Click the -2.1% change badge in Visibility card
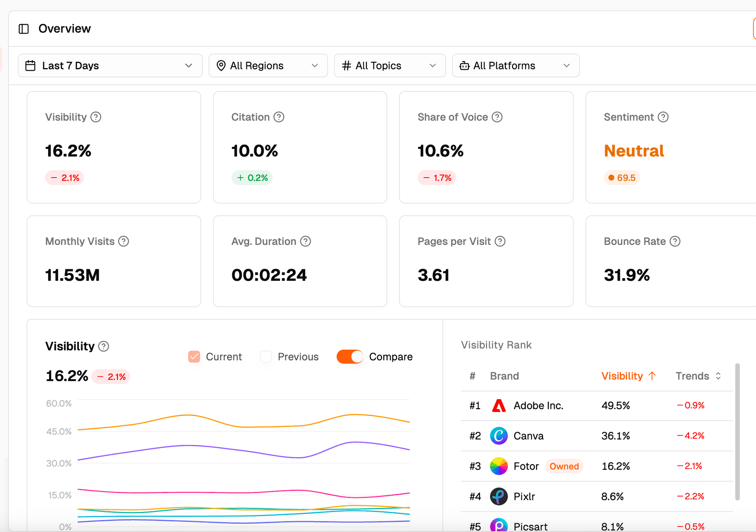756x532 pixels. pos(65,178)
